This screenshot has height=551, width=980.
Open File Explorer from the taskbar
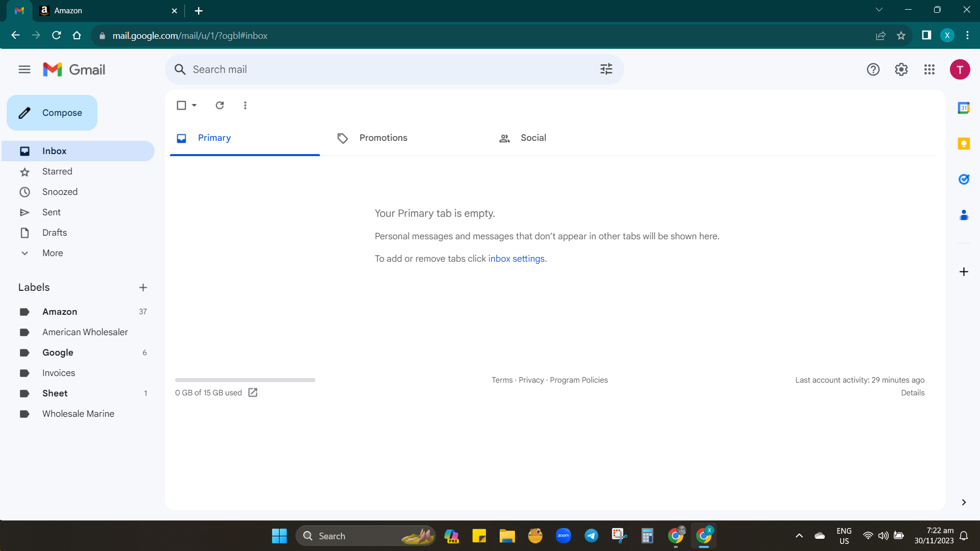tap(507, 536)
